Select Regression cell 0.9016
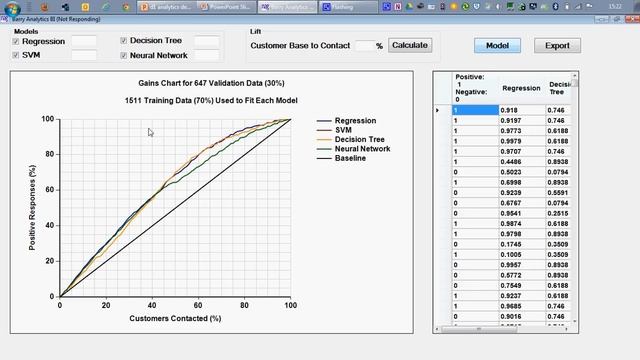640x360 pixels. (522, 316)
